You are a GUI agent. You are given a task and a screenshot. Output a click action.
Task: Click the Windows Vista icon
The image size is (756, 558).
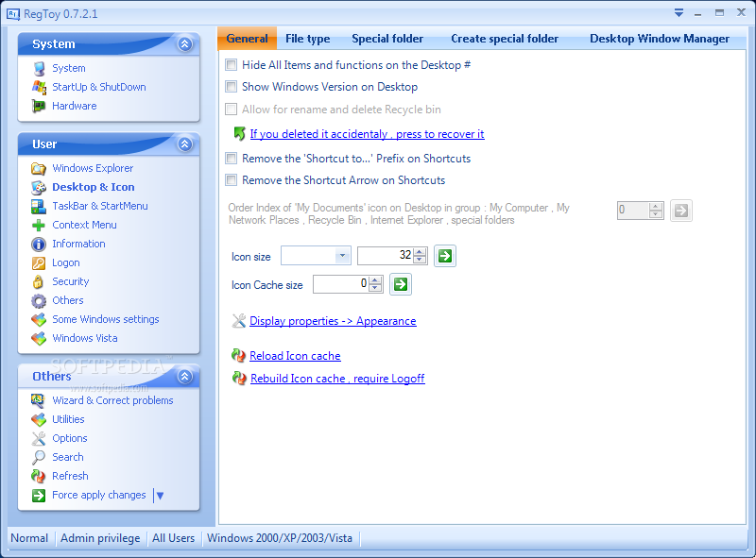(39, 338)
